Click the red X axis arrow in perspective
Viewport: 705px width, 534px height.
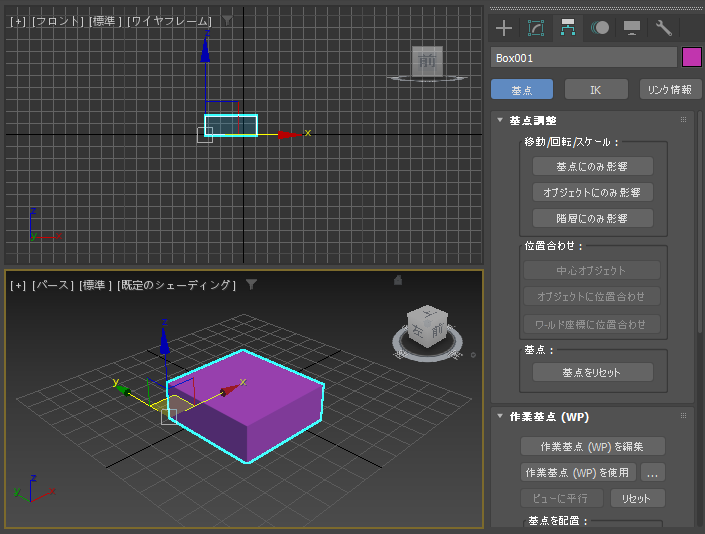point(230,390)
